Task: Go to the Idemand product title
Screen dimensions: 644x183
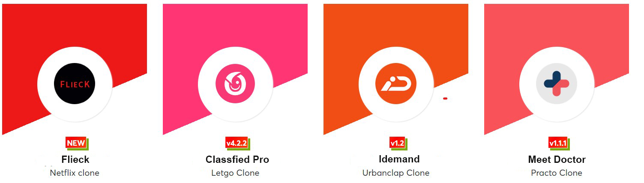Action: 399,159
